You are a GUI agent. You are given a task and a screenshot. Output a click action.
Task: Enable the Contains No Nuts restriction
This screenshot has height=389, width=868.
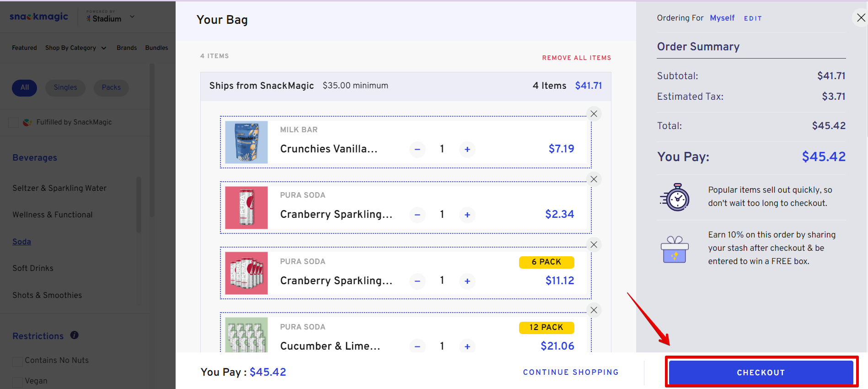[17, 362]
